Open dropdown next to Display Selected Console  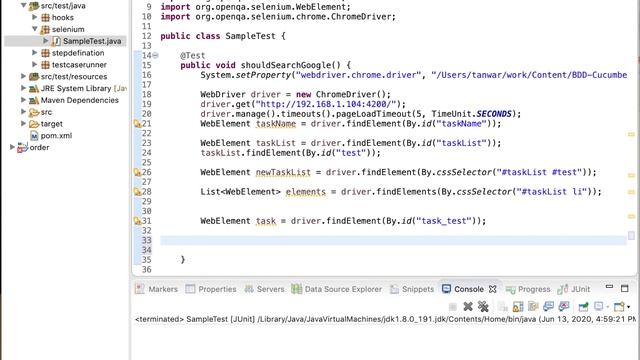point(608,307)
